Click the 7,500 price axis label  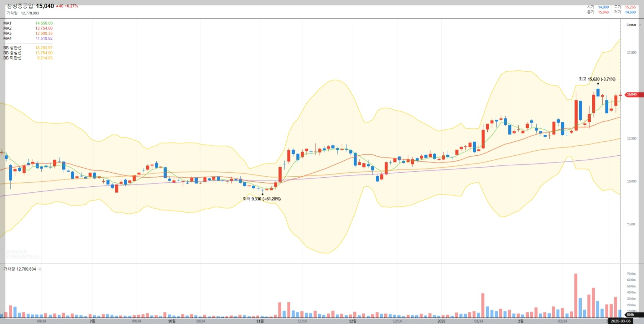(631, 225)
